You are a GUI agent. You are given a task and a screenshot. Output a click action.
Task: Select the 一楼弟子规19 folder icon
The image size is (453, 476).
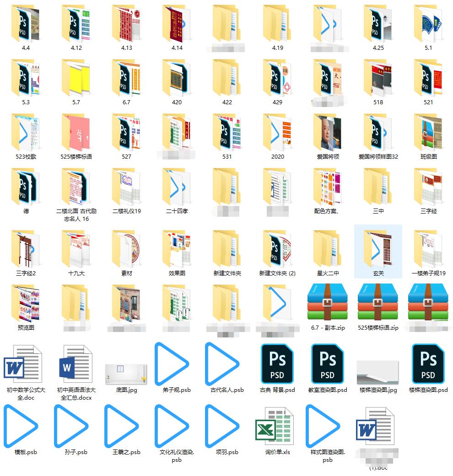(428, 249)
